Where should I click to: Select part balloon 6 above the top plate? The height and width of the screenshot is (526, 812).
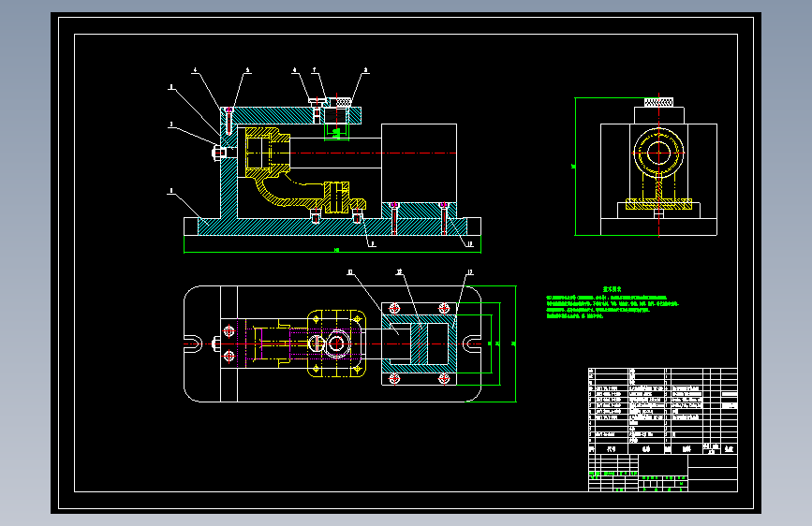click(x=295, y=70)
